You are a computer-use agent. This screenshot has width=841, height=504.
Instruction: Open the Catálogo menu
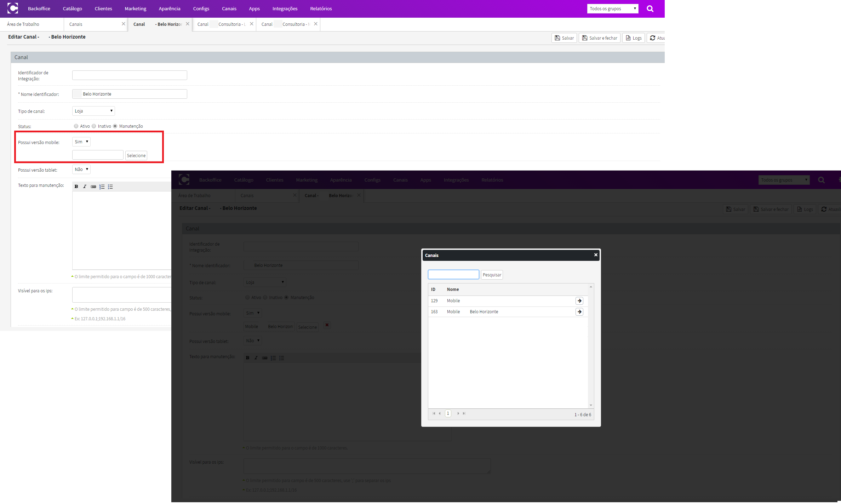point(73,8)
